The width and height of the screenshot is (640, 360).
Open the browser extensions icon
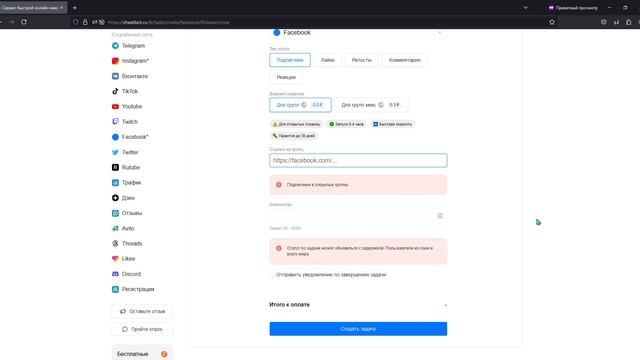(629, 22)
